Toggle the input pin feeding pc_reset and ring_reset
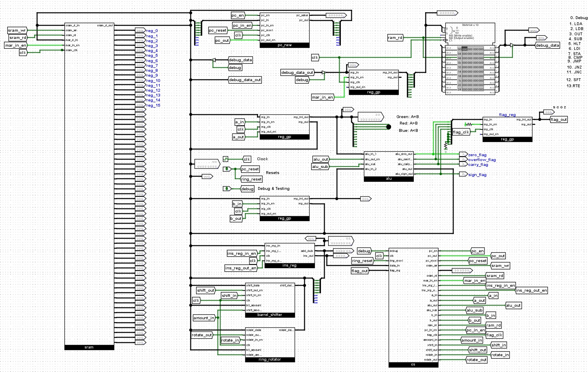 (227, 169)
